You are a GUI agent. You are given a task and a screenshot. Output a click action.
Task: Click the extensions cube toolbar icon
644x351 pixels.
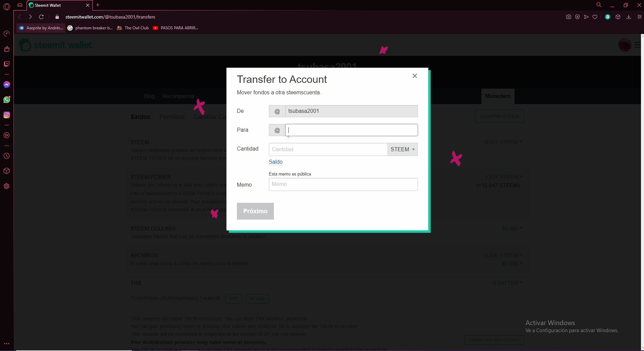tap(618, 17)
